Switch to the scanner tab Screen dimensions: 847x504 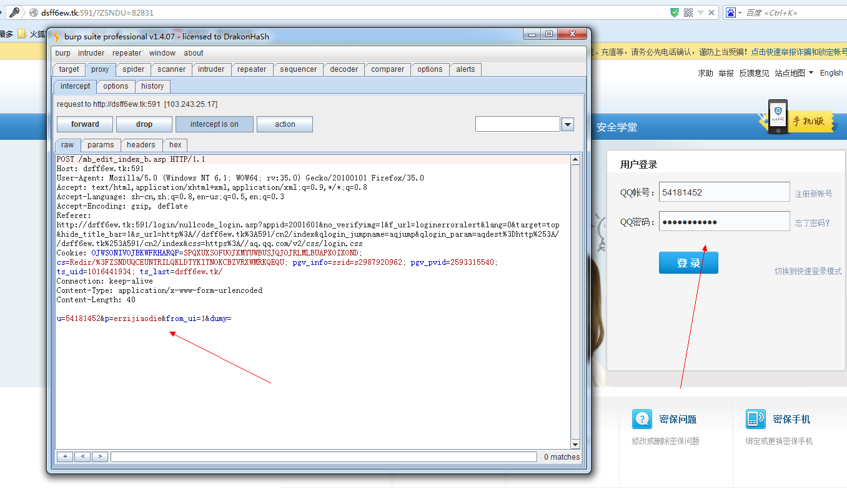point(172,69)
